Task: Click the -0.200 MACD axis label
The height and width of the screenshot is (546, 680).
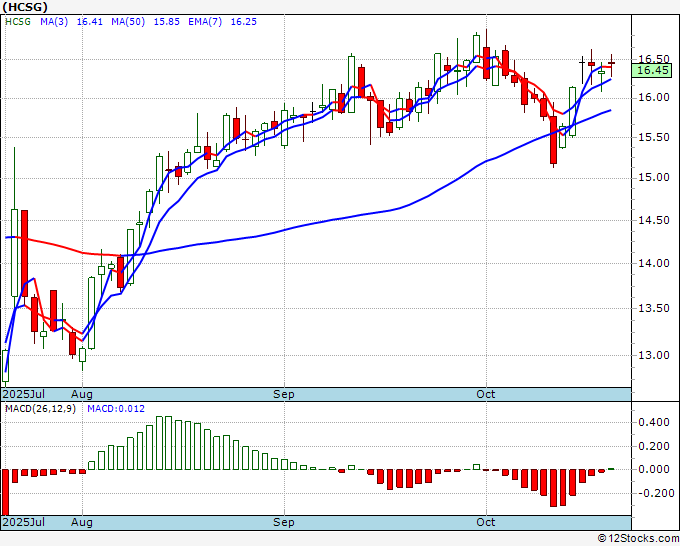Action: click(652, 492)
